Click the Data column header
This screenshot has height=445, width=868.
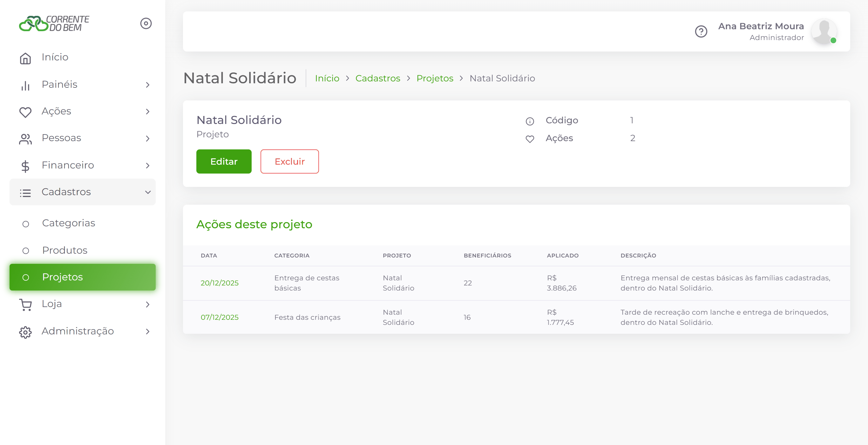coord(208,256)
